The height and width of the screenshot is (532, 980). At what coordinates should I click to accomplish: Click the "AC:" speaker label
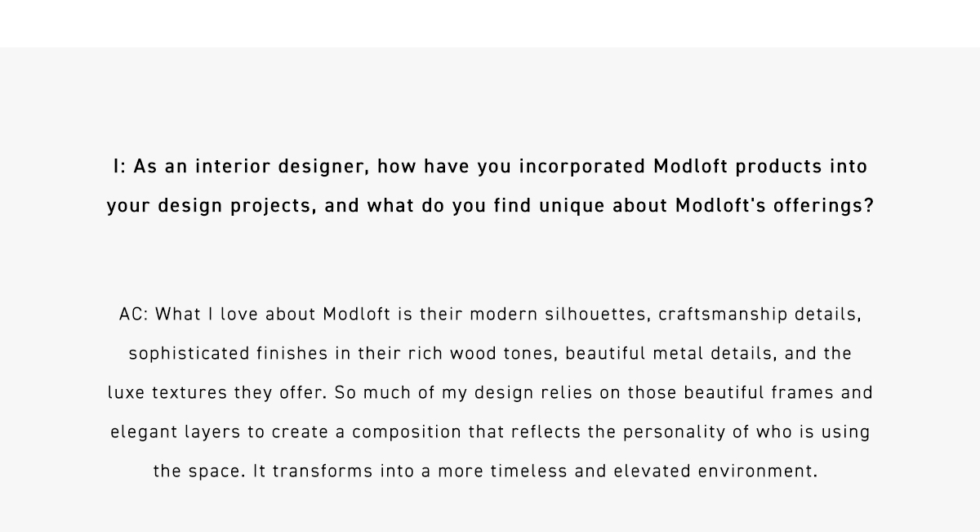[x=134, y=315]
